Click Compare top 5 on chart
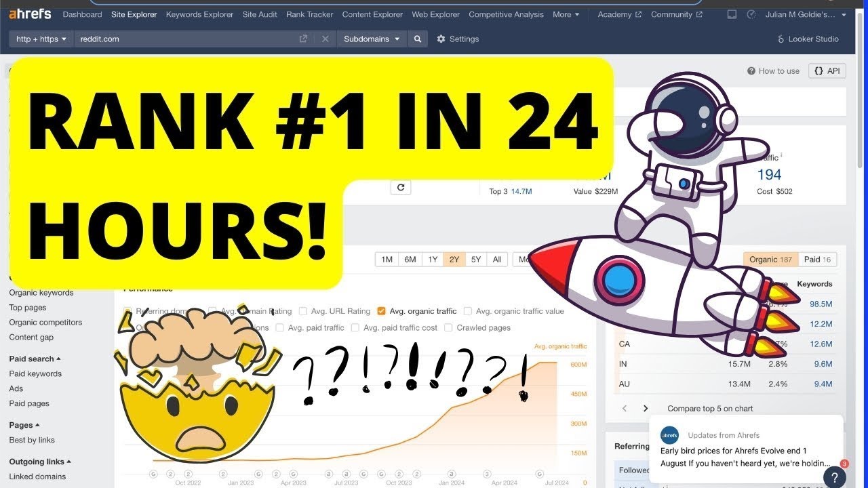The width and height of the screenshot is (868, 488). click(x=710, y=408)
